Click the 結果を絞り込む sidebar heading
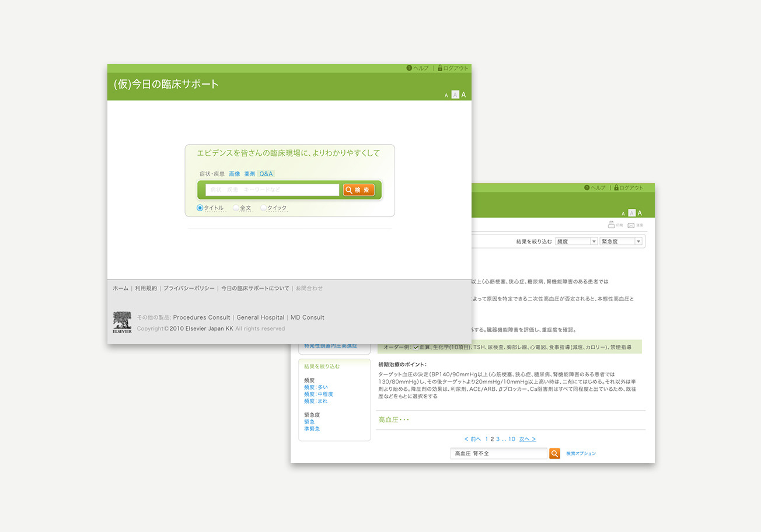This screenshot has width=761, height=532. coord(322,366)
